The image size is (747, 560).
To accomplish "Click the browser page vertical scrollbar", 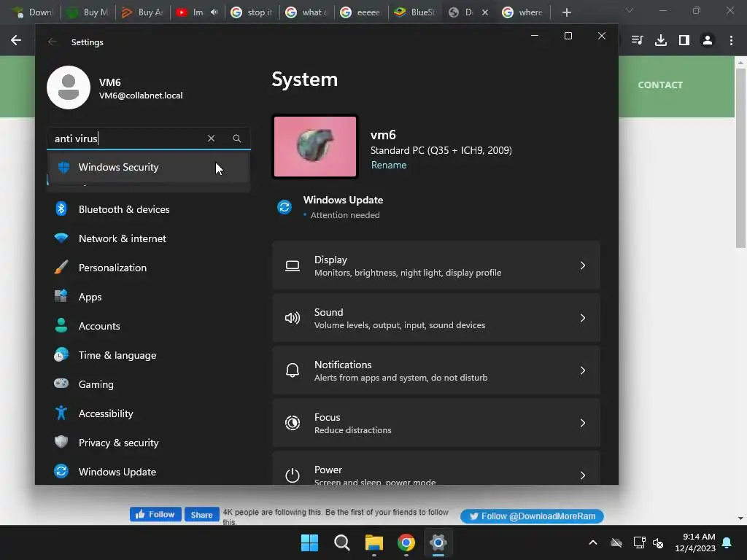I will click(x=740, y=157).
